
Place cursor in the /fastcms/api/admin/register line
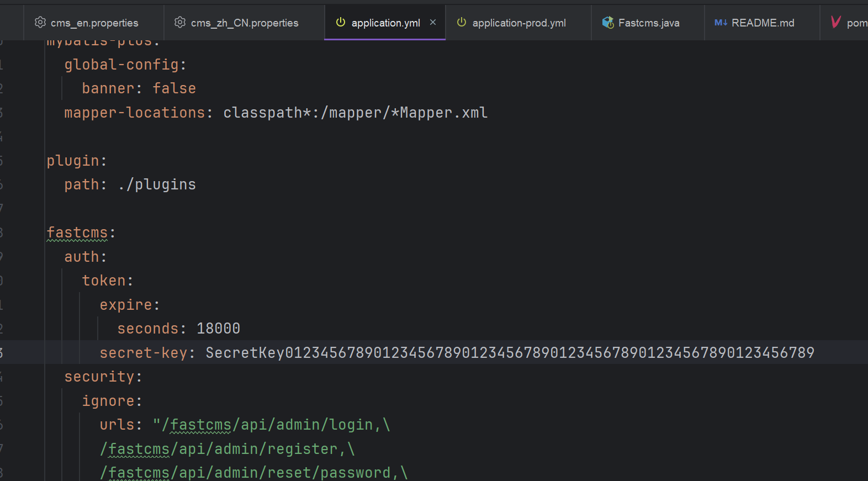226,449
